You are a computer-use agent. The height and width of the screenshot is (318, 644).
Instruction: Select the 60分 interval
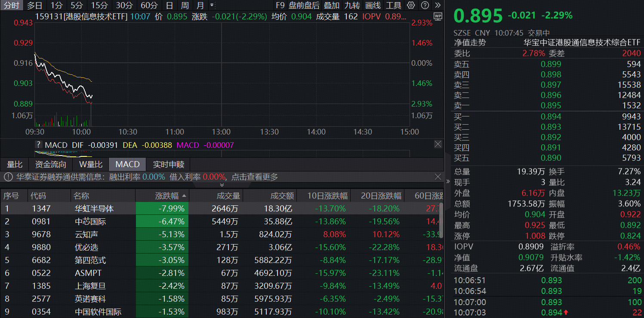pos(149,6)
